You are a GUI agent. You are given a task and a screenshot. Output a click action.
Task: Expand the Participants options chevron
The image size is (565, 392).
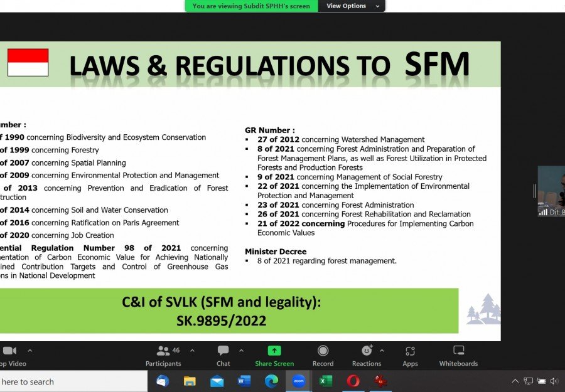pyautogui.click(x=193, y=351)
